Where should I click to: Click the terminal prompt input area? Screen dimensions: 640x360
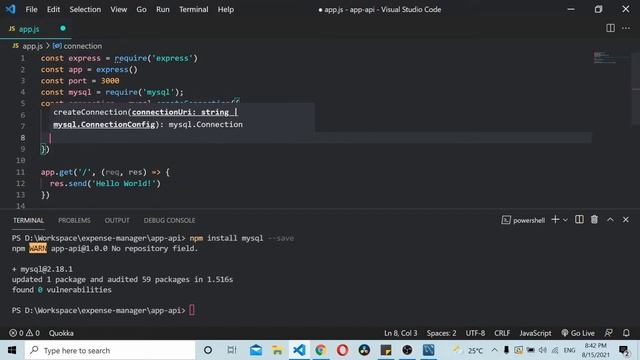click(192, 310)
